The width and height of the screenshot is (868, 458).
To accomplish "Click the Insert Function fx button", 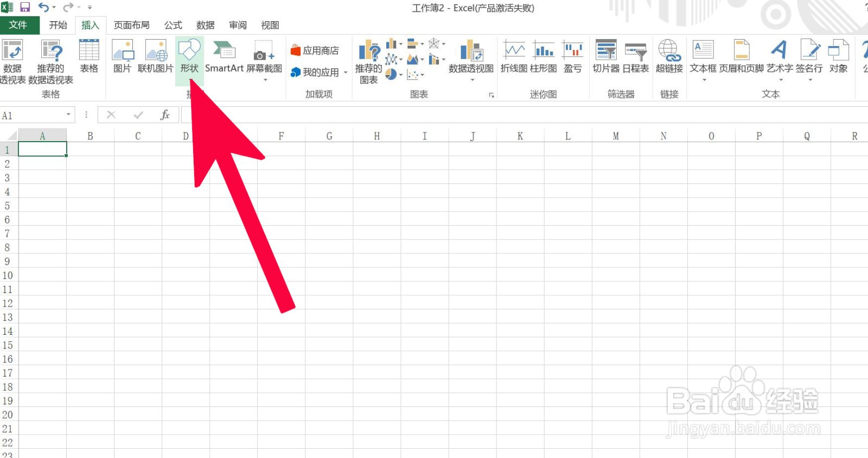I will pyautogui.click(x=165, y=115).
